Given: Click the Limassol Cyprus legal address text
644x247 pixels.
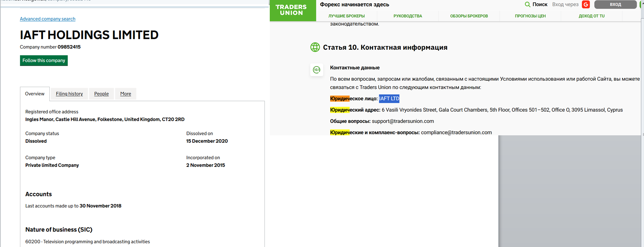Looking at the screenshot, I should (502, 110).
